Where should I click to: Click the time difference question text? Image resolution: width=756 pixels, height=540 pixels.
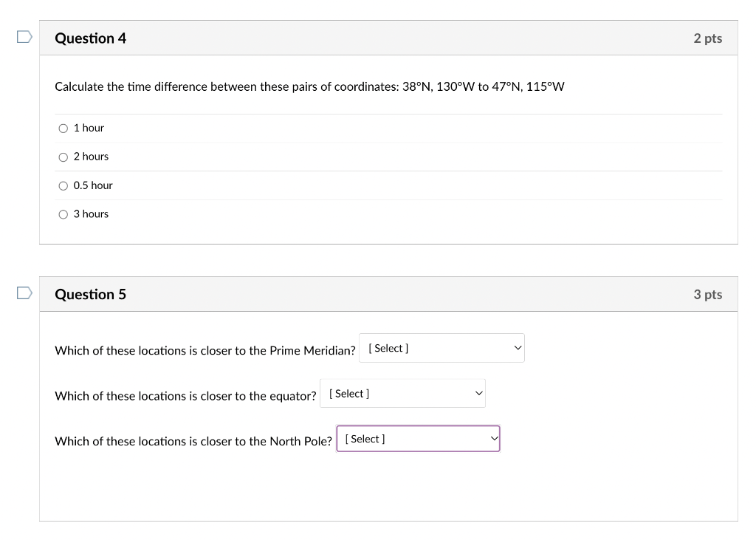[x=309, y=87]
